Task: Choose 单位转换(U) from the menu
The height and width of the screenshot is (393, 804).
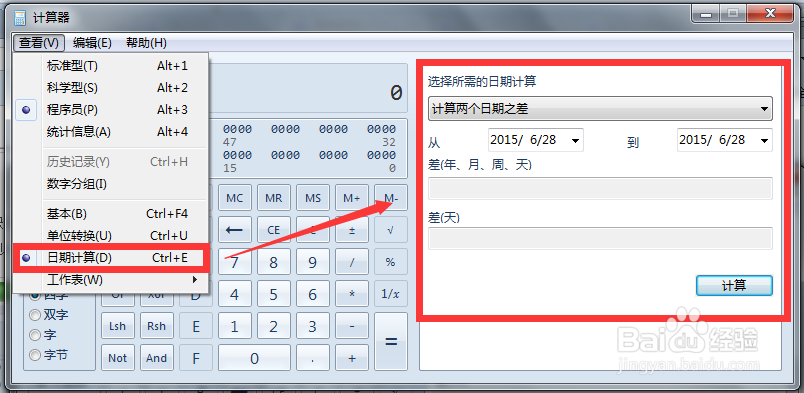Action: pyautogui.click(x=110, y=235)
